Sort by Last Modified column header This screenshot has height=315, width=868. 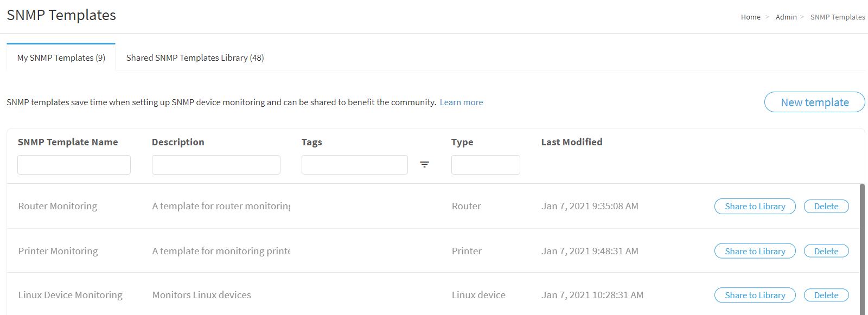click(572, 142)
